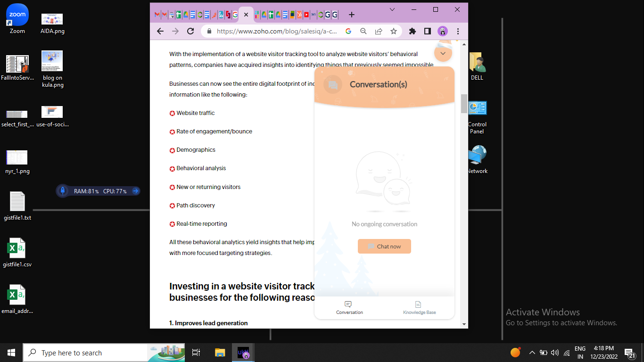Image resolution: width=644 pixels, height=362 pixels.
Task: Open the Windows Start menu
Action: (x=11, y=353)
